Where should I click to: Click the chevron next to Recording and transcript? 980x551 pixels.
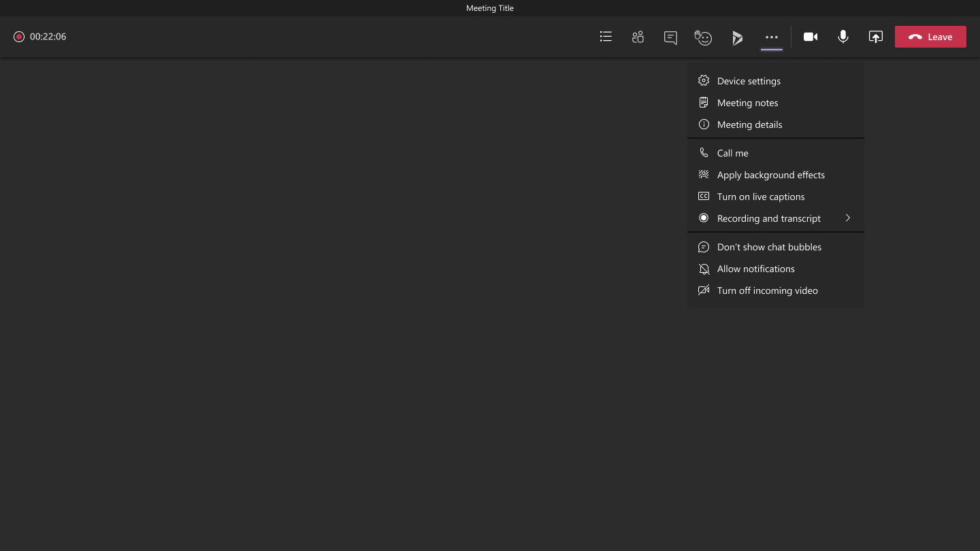point(848,218)
